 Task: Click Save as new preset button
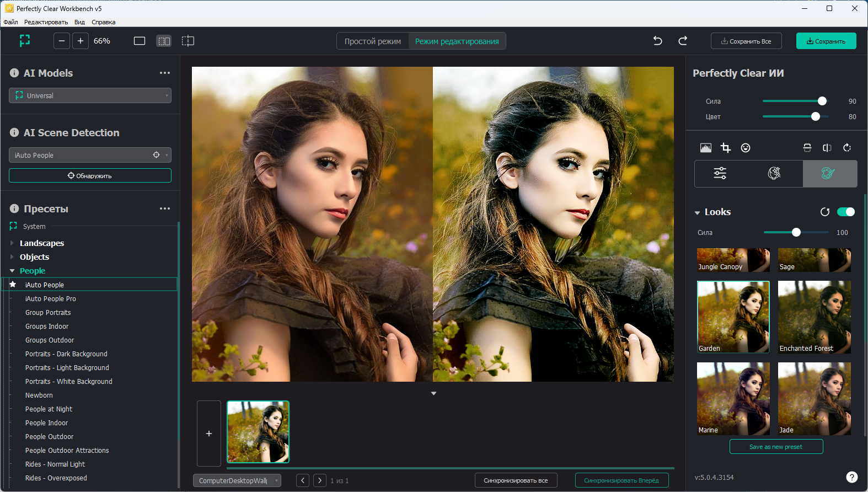(776, 447)
